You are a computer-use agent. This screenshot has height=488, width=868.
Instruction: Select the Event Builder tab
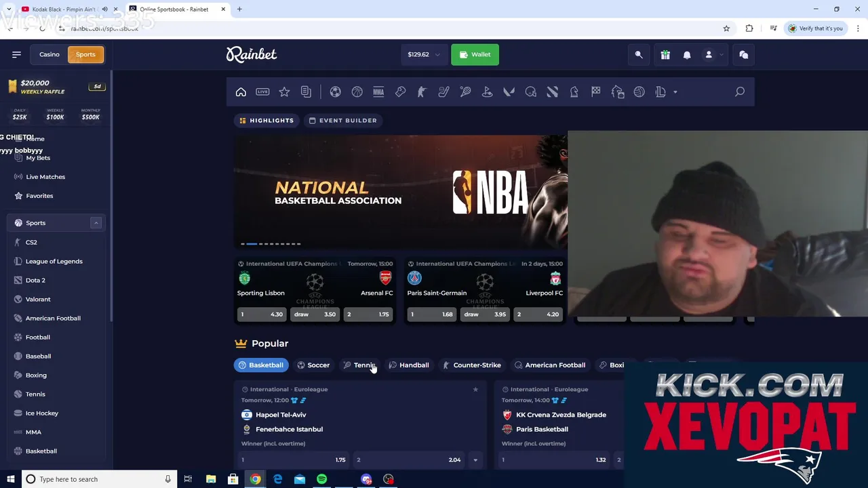tap(343, 120)
